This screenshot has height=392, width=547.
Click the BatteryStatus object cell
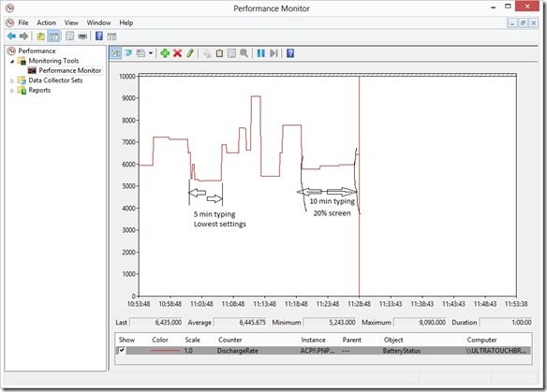point(402,351)
